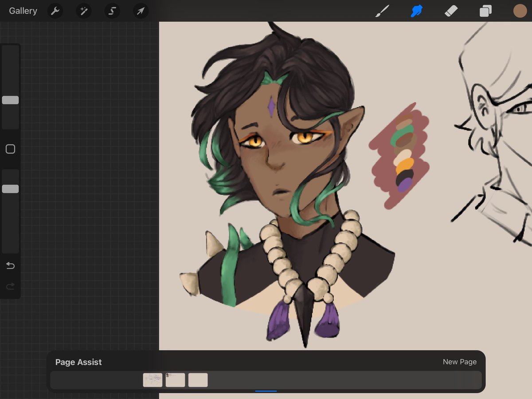Image resolution: width=532 pixels, height=399 pixels.
Task: Tap the square modify button in sidebar
Action: coord(10,149)
